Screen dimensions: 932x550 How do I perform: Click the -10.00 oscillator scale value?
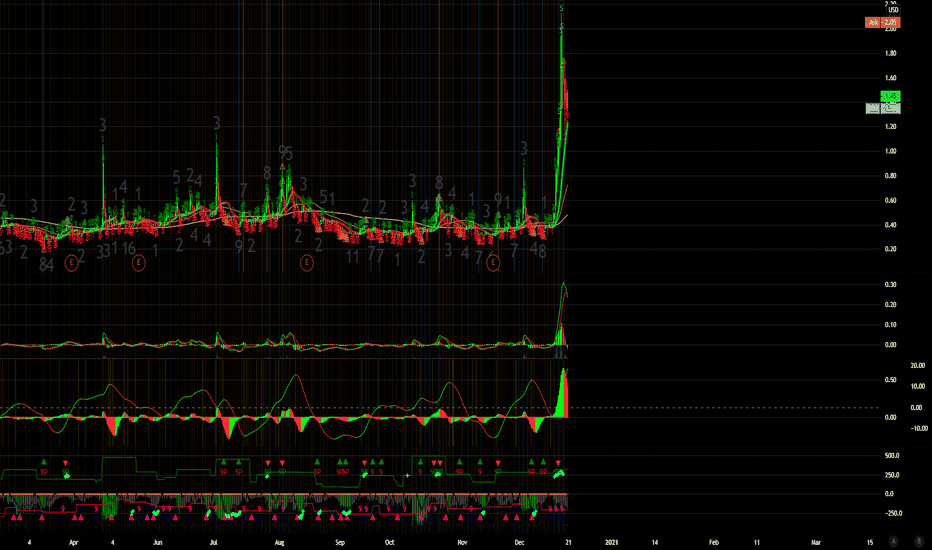919,429
